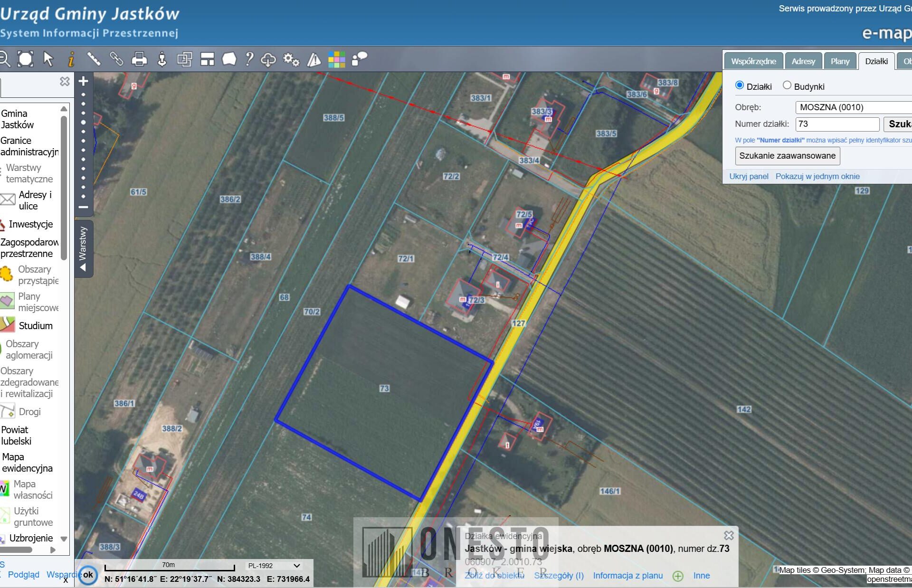The height and width of the screenshot is (588, 912).
Task: Click the link chain icon
Action: tap(116, 59)
